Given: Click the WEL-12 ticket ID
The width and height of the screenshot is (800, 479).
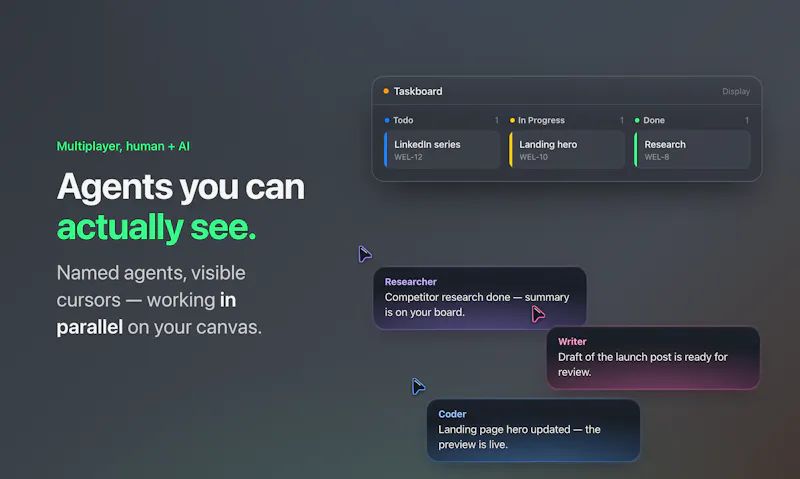Looking at the screenshot, I should coord(408,157).
